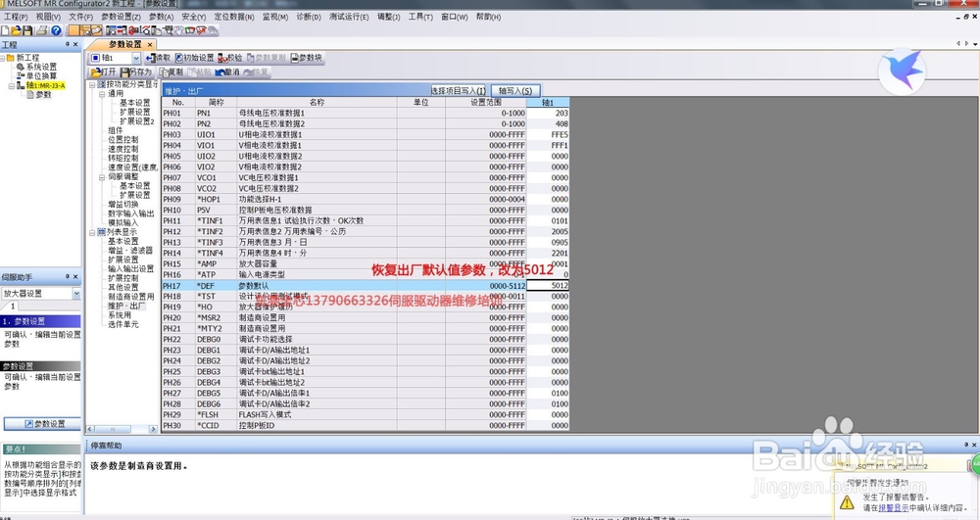Viewport: 980px width, 520px height.
Task: Close the 工程 panel
Action: tap(75, 45)
